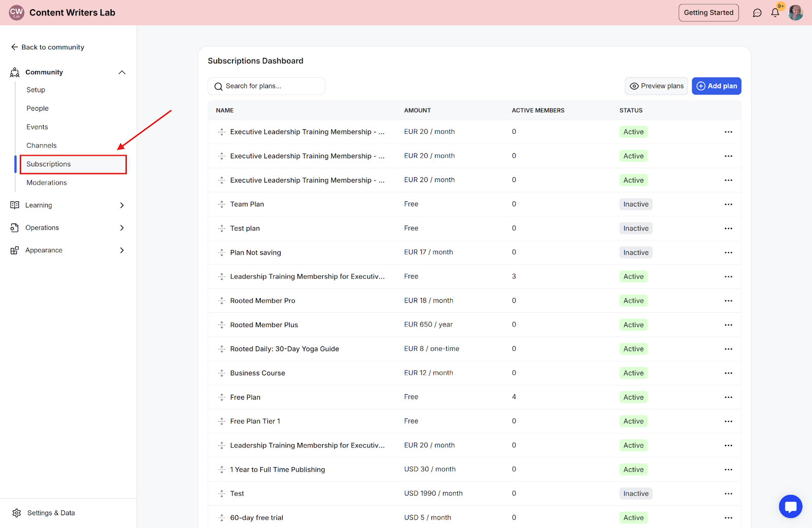This screenshot has height=528, width=812.
Task: Expand the Learning sidebar section
Action: click(x=122, y=205)
